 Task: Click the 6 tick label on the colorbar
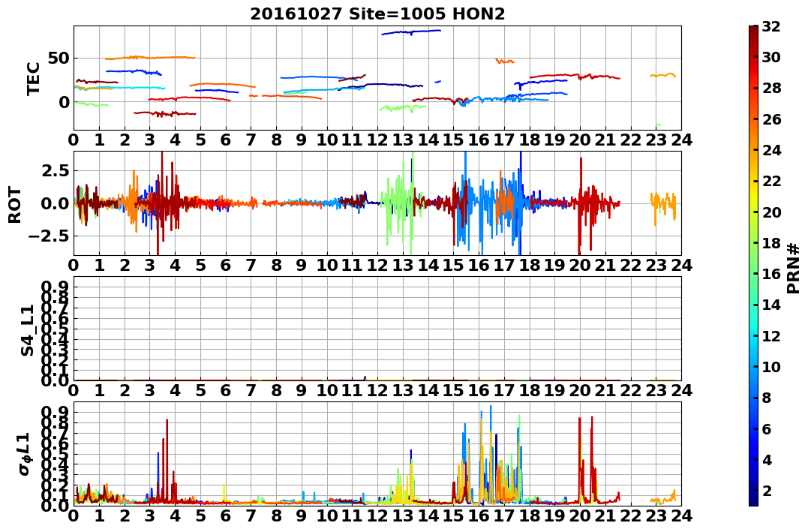click(x=767, y=428)
